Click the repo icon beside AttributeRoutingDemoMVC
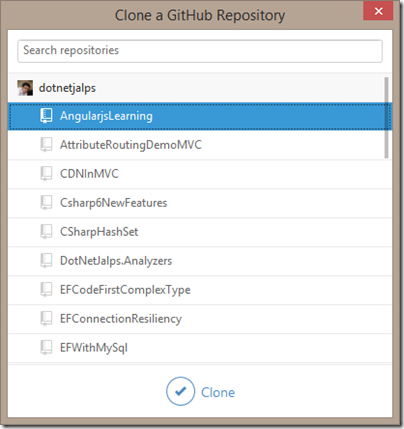The image size is (404, 429). pyautogui.click(x=46, y=145)
